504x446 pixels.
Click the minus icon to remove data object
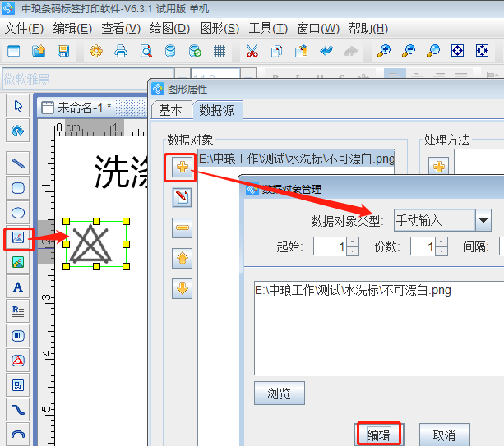[x=182, y=229]
